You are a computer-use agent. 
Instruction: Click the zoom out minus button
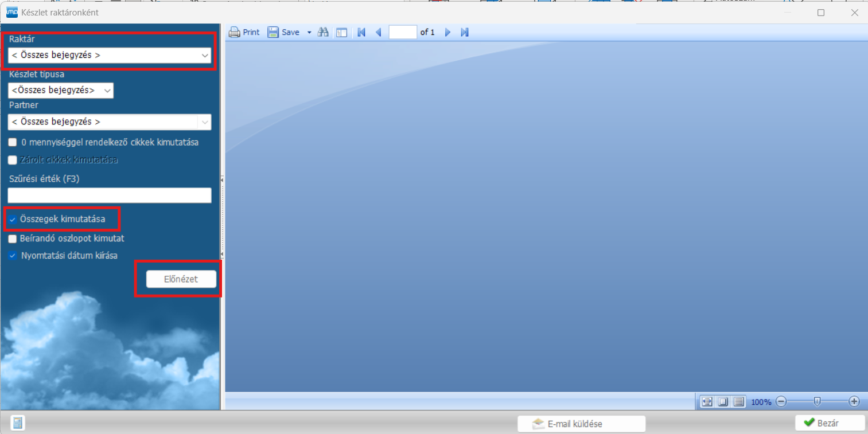(781, 402)
